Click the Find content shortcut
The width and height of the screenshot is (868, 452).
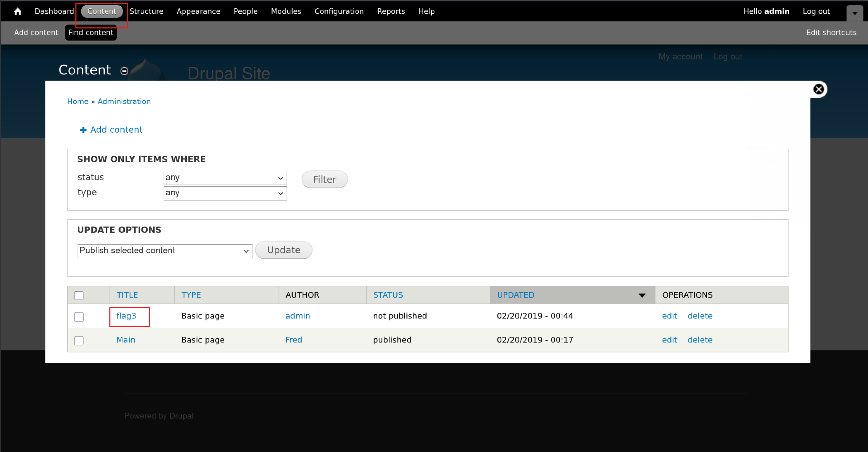pos(91,33)
